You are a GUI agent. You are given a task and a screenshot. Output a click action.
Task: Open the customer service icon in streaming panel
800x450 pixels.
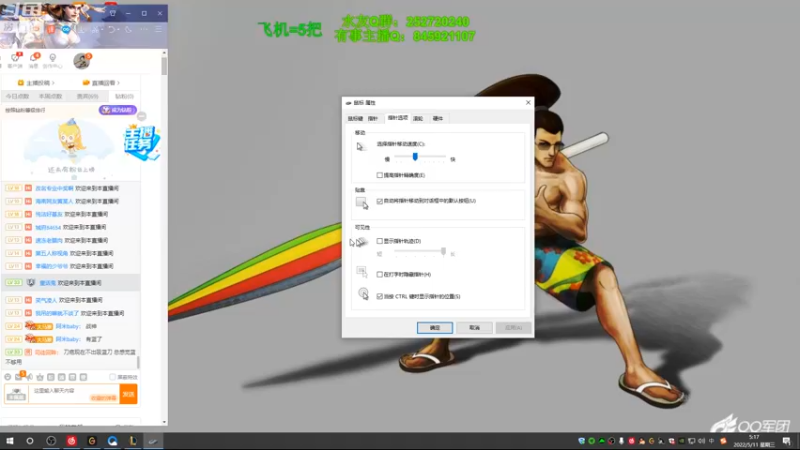coord(15,60)
